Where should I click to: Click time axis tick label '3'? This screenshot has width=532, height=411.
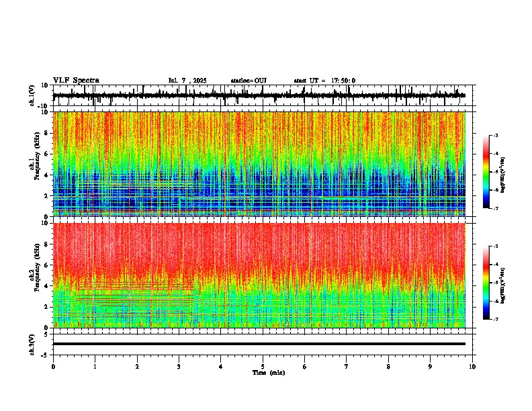(x=179, y=367)
